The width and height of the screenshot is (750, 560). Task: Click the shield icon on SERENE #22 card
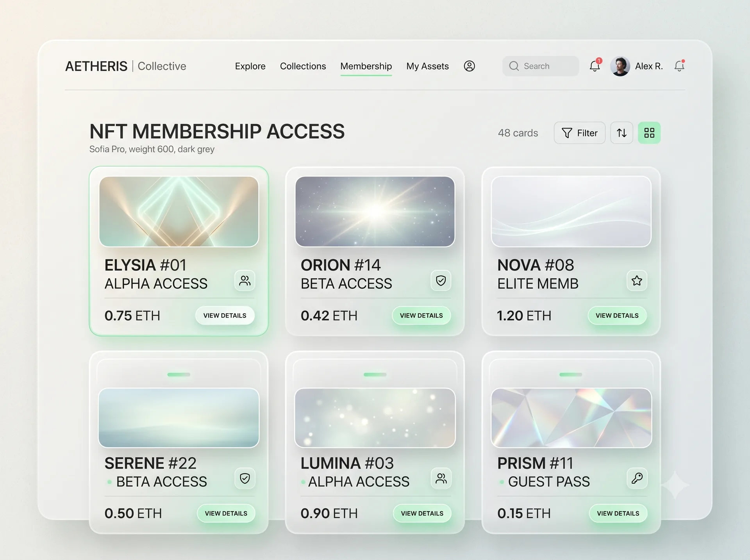[x=245, y=478]
